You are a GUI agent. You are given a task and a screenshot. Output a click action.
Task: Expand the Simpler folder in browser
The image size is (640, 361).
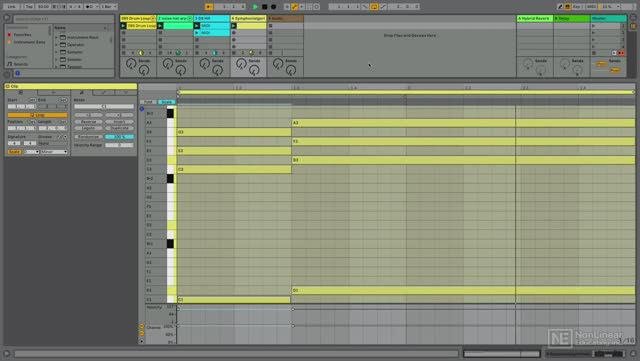[x=57, y=59]
